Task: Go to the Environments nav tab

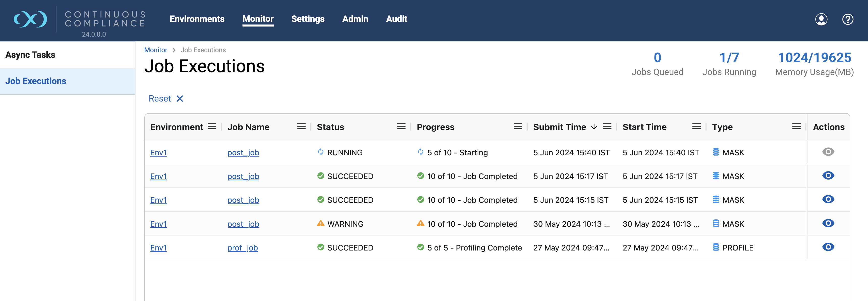Action: point(197,19)
